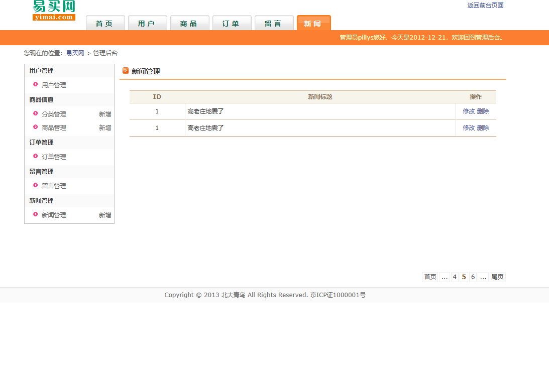Image resolution: width=549 pixels, height=392 pixels.
Task: Open the 首页 navigation tab
Action: [x=105, y=23]
